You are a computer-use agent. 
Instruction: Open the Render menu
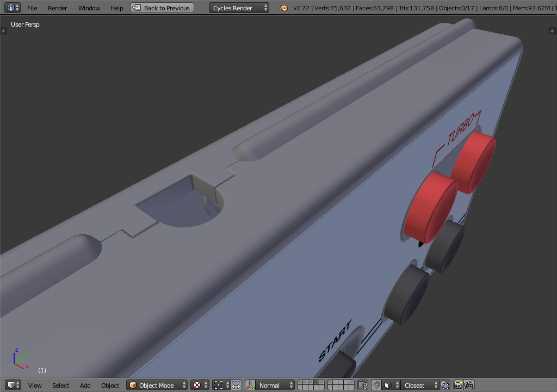(x=57, y=8)
